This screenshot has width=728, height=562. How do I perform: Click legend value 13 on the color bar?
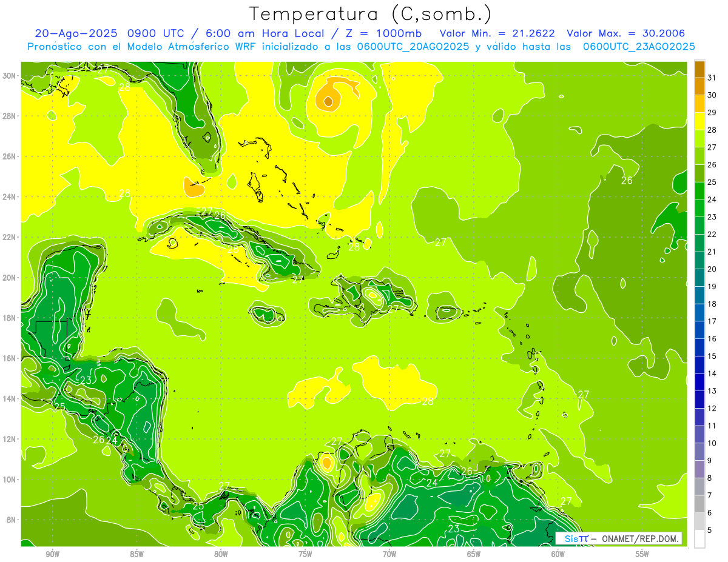tap(712, 391)
